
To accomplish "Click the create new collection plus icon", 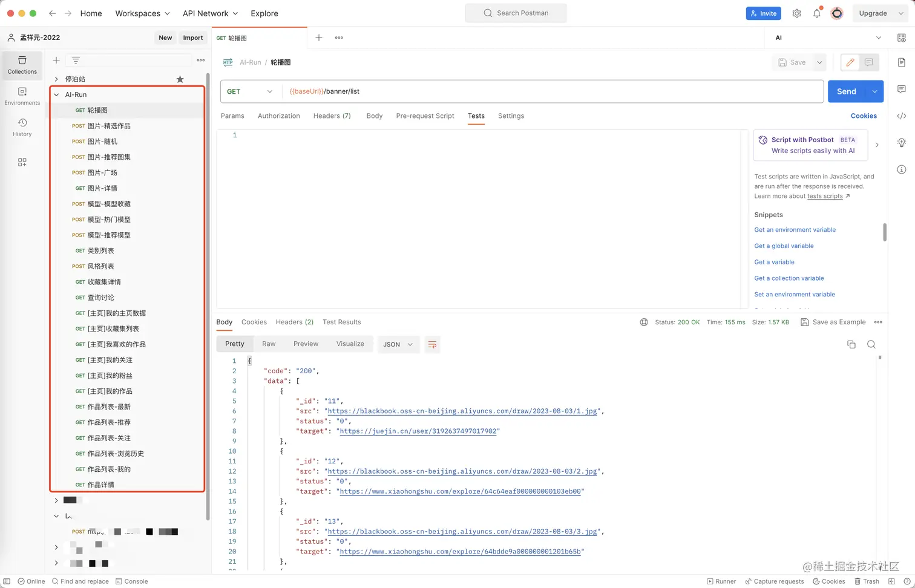I will coord(56,60).
